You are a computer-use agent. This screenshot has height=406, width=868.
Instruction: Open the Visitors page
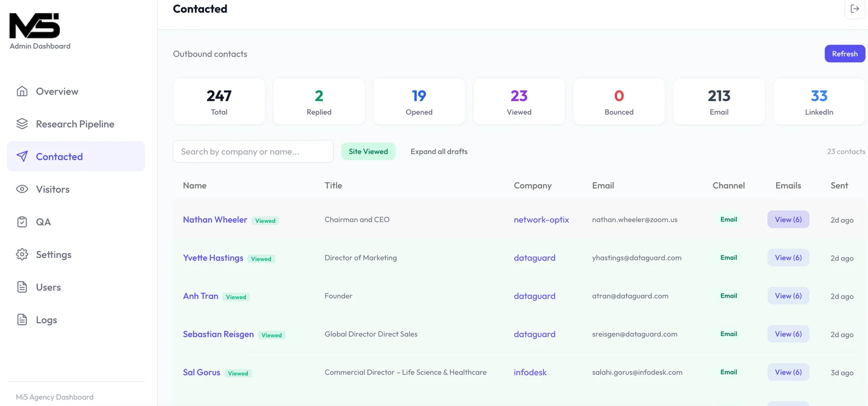click(76, 189)
